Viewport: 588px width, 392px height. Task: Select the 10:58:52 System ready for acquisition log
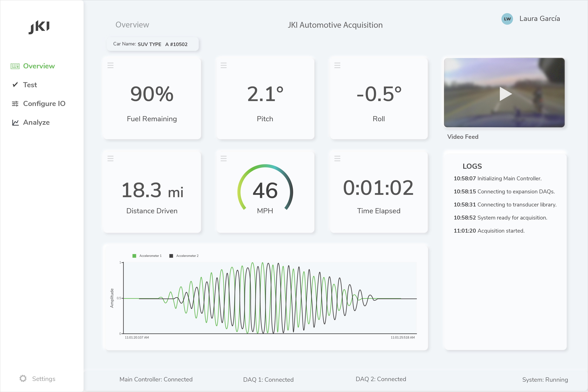pyautogui.click(x=500, y=217)
